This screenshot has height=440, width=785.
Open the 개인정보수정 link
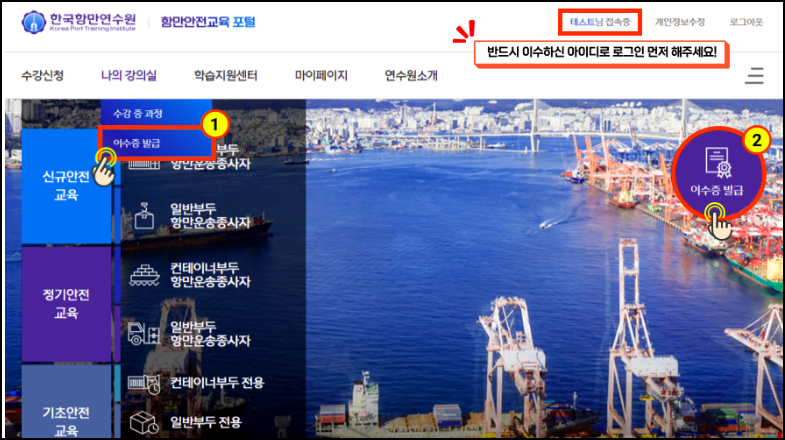[680, 22]
